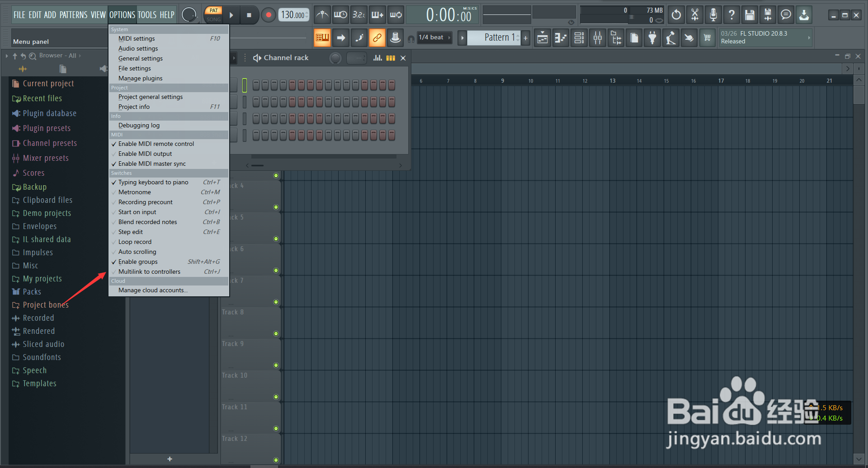This screenshot has height=468, width=868.
Task: Click the scissors cut icon in toolbar
Action: [694, 14]
